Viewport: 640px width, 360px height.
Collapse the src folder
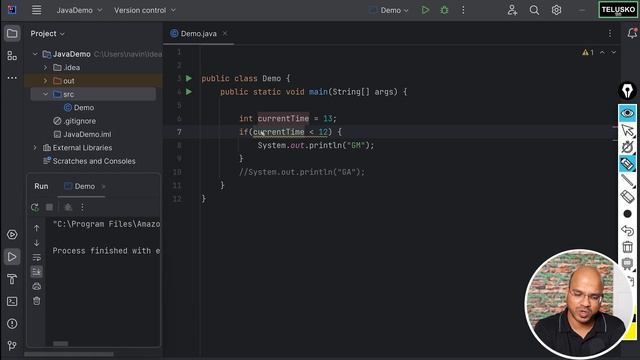(45, 94)
